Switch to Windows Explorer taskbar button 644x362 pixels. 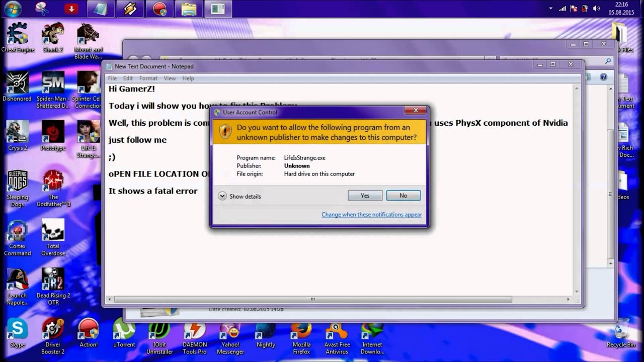coord(189,9)
